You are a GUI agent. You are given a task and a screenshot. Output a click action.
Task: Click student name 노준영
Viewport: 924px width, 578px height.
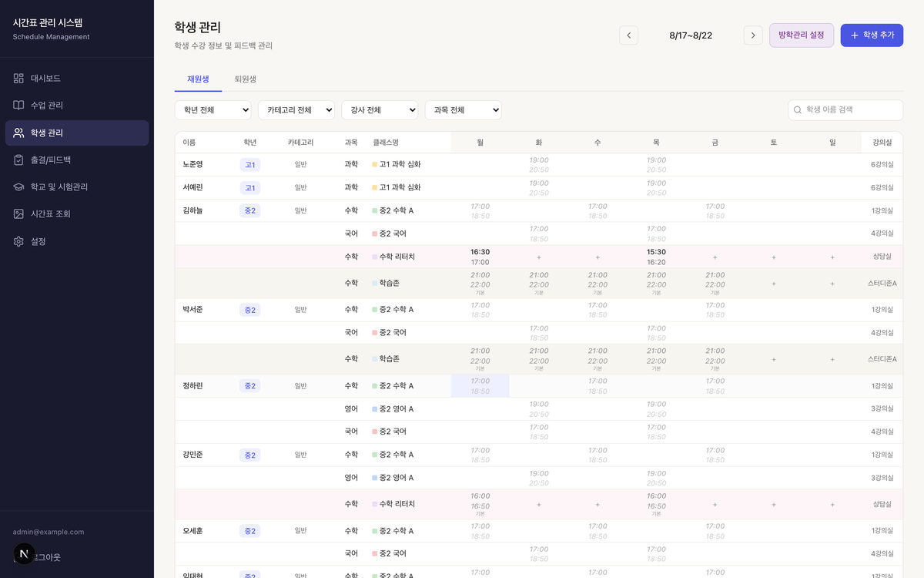tap(193, 165)
